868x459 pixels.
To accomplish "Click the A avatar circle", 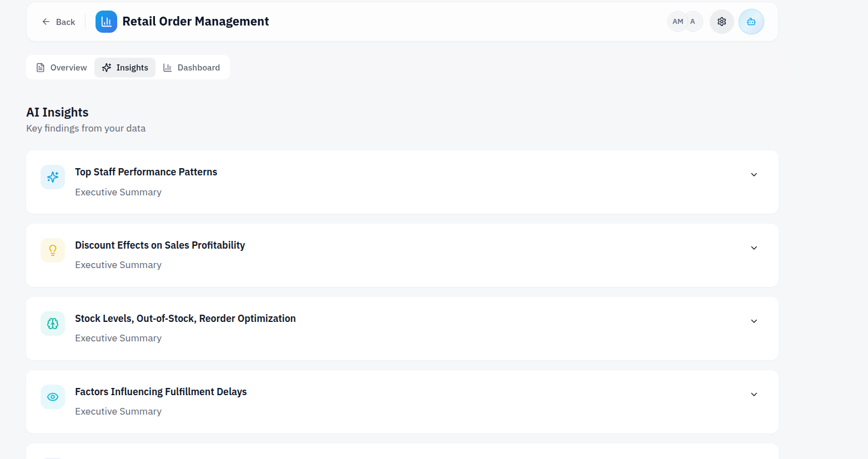I will (693, 21).
